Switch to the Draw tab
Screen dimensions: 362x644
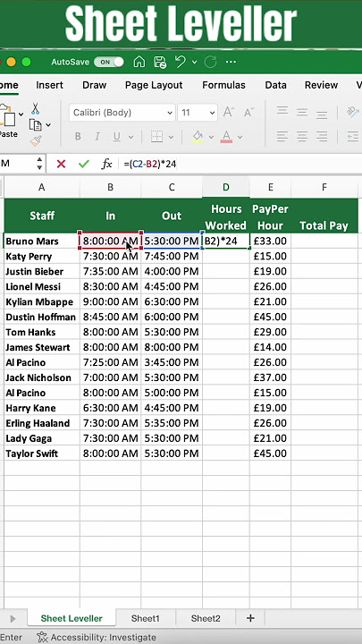(x=95, y=85)
